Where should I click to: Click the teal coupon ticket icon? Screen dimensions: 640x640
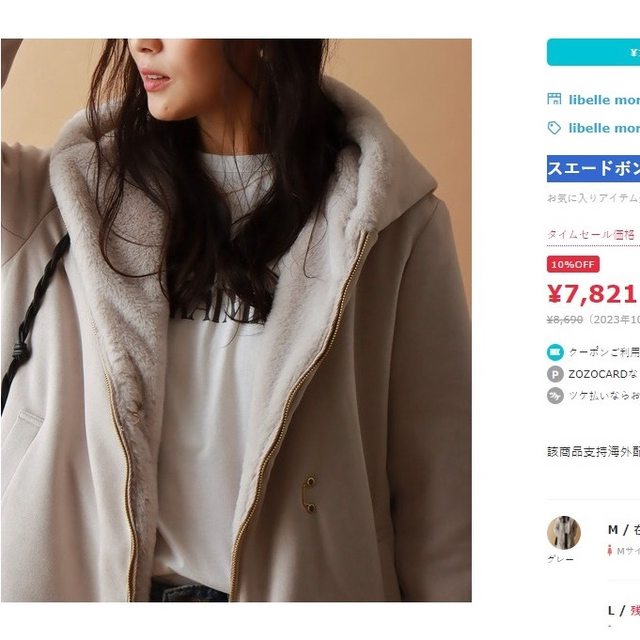555,352
